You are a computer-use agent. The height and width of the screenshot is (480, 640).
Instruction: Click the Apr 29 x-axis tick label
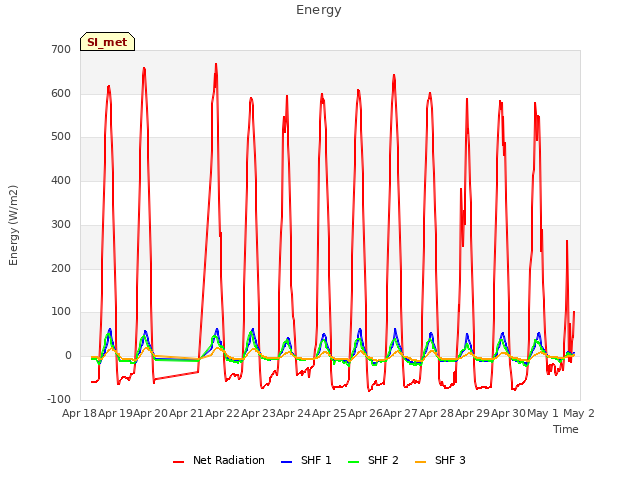pos(472,413)
